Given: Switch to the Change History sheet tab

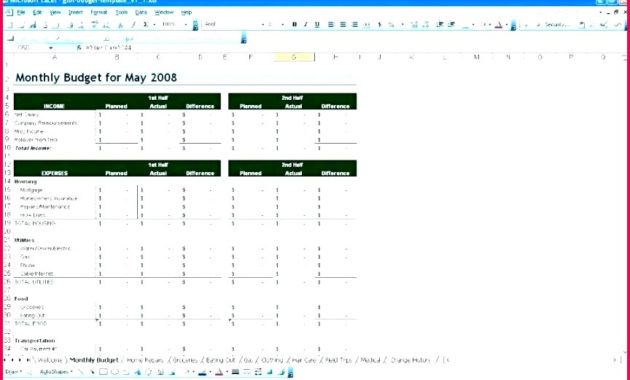Looking at the screenshot, I should [x=410, y=360].
